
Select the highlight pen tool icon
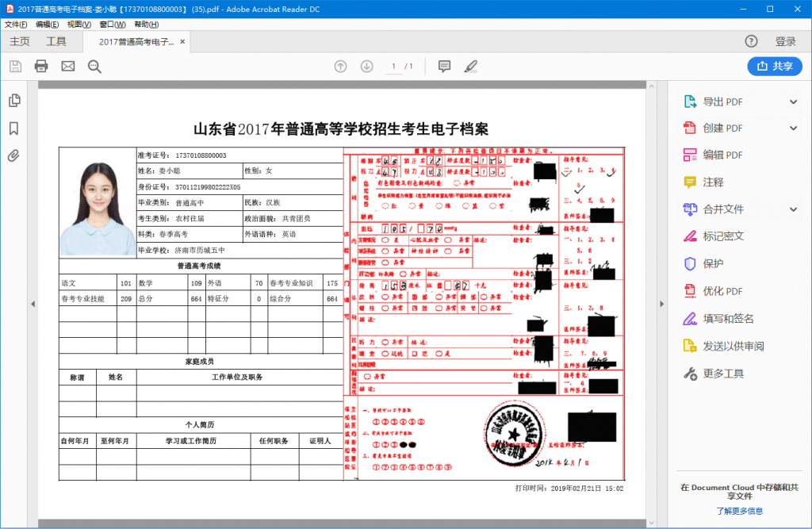point(471,67)
